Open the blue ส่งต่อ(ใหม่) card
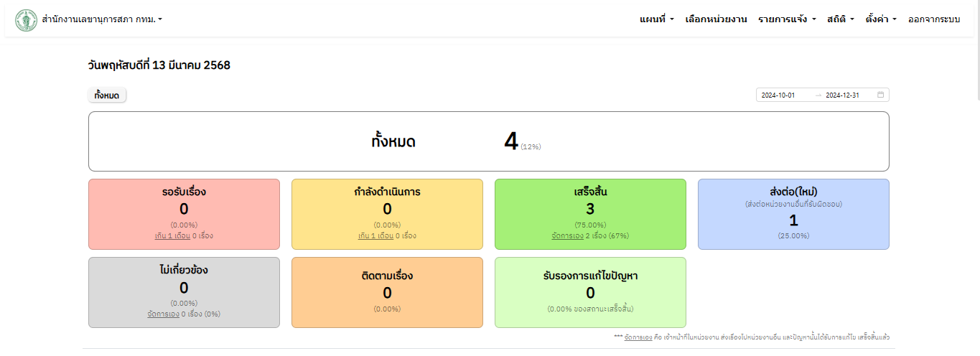 (793, 214)
